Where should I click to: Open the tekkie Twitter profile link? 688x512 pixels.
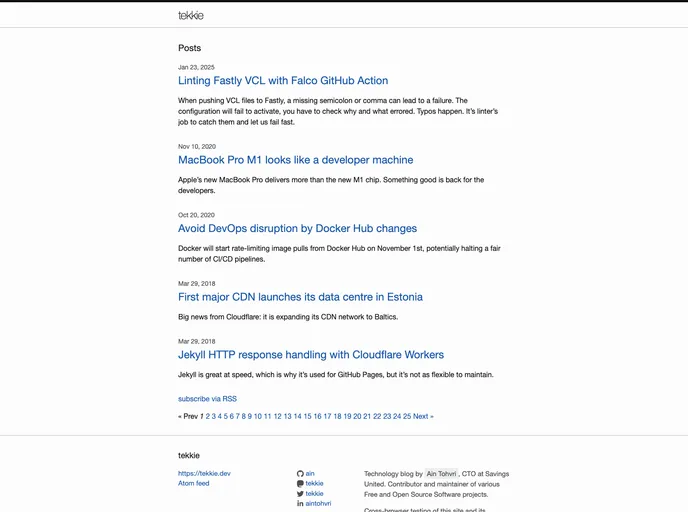pos(314,494)
